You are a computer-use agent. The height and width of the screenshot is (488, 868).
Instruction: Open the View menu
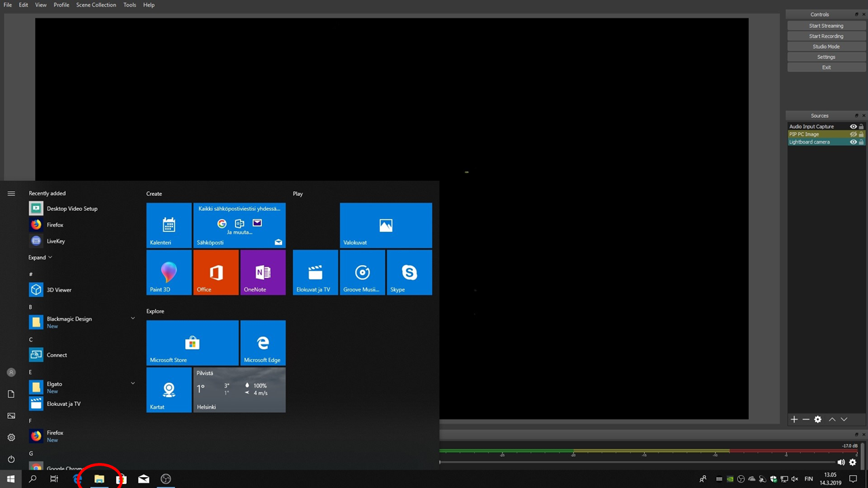(41, 5)
